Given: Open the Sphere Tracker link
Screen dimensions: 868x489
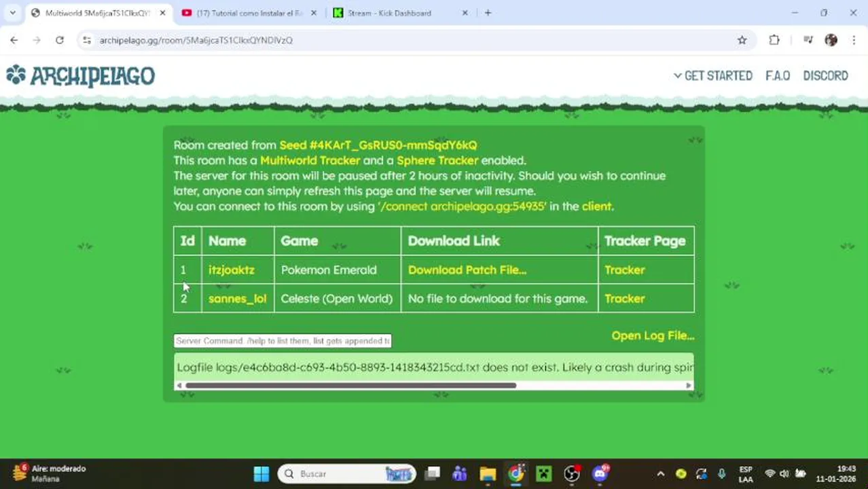Looking at the screenshot, I should (x=437, y=160).
